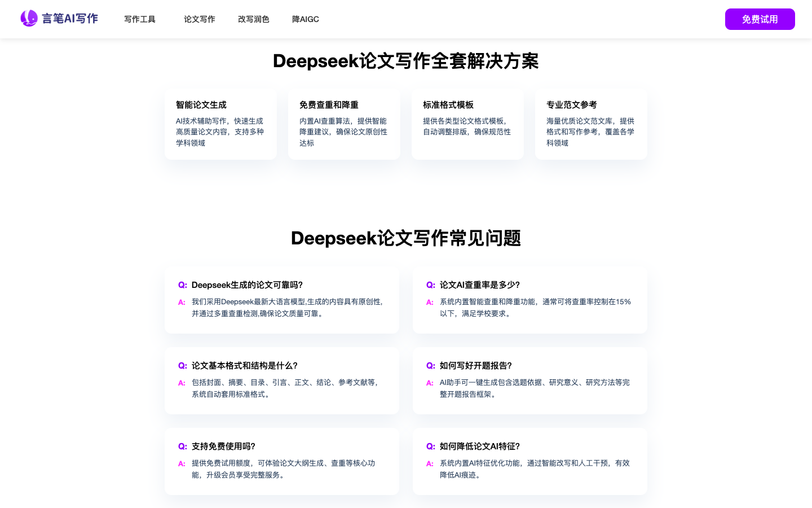This screenshot has width=812, height=508.
Task: Open the 写作工具 navigation dropdown
Action: (x=140, y=19)
